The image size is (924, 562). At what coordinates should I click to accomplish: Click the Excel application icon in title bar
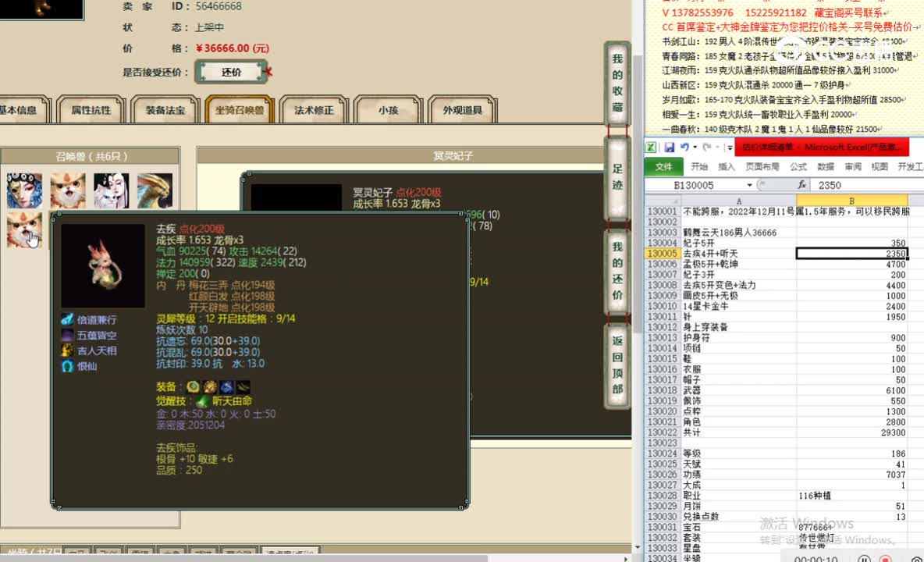pos(651,148)
